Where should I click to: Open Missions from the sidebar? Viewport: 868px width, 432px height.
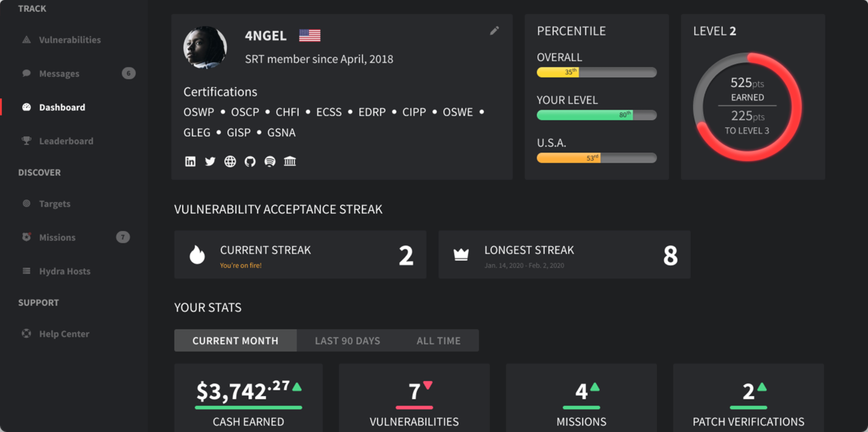[x=57, y=238]
